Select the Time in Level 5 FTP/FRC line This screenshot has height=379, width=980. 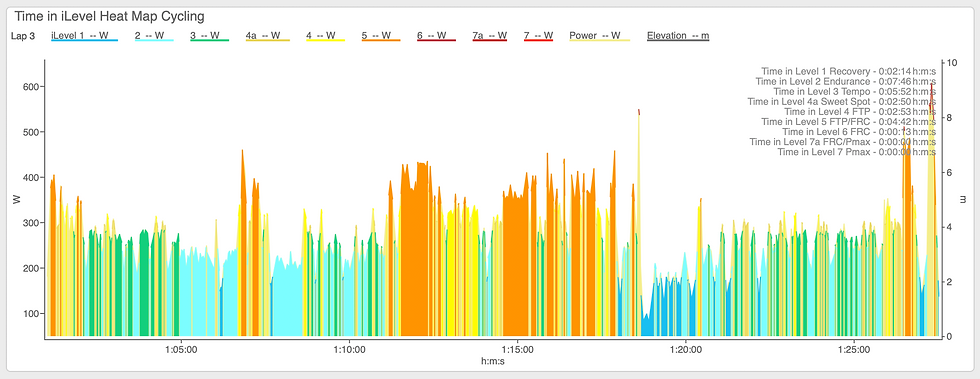click(849, 121)
